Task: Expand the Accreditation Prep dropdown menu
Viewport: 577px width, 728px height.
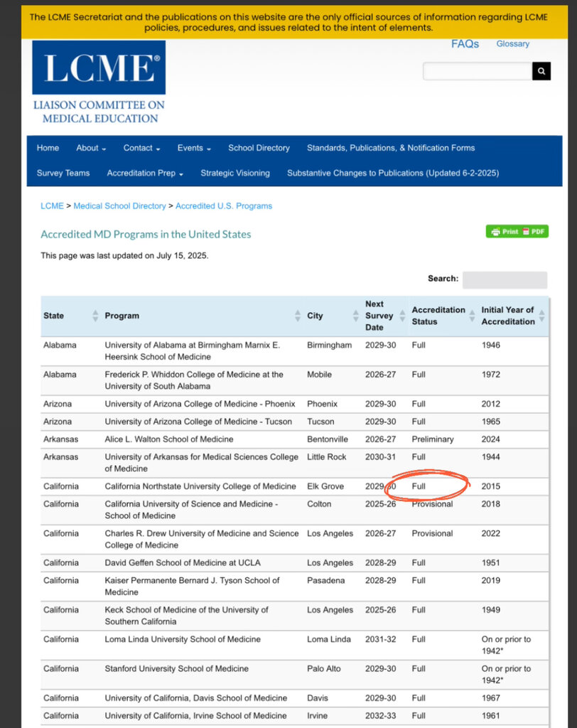Action: [x=145, y=173]
